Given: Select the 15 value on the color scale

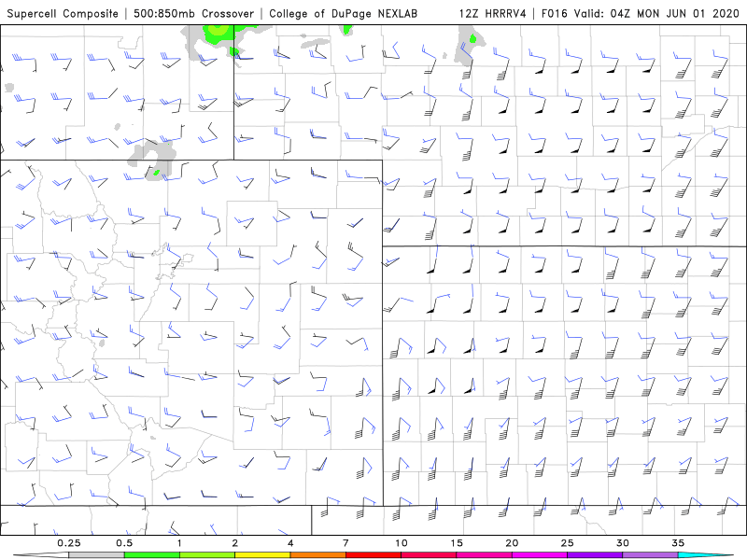Looking at the screenshot, I should click(457, 543).
